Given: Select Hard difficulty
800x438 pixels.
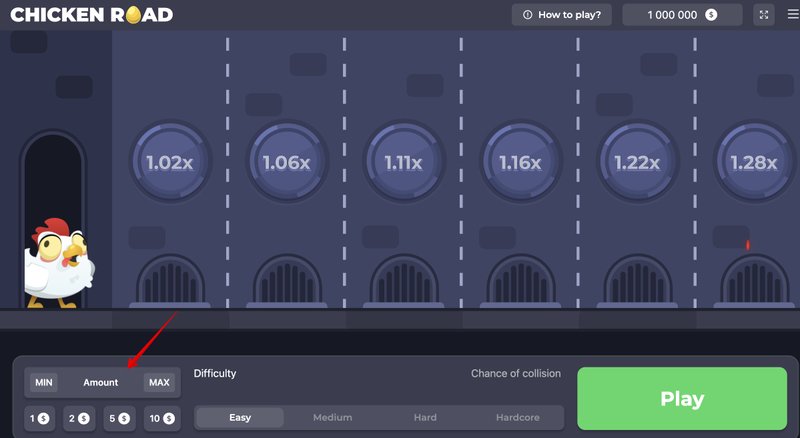Looking at the screenshot, I should 425,417.
